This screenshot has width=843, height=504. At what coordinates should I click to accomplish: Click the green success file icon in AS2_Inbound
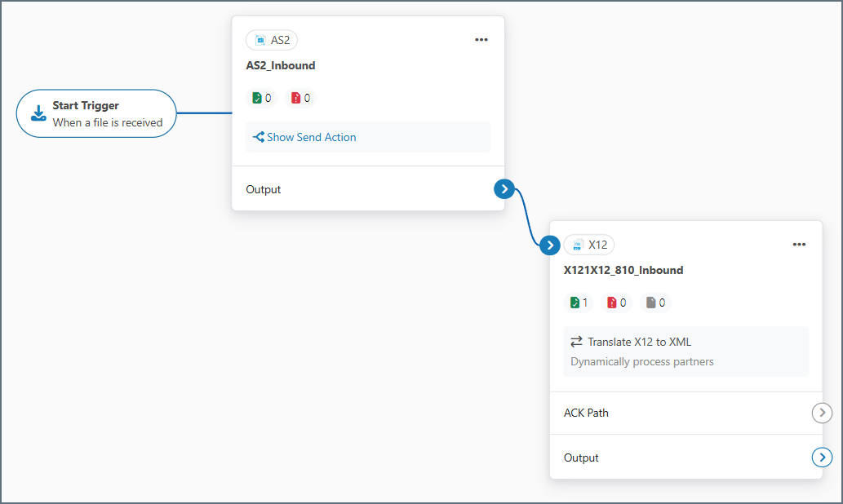point(257,98)
